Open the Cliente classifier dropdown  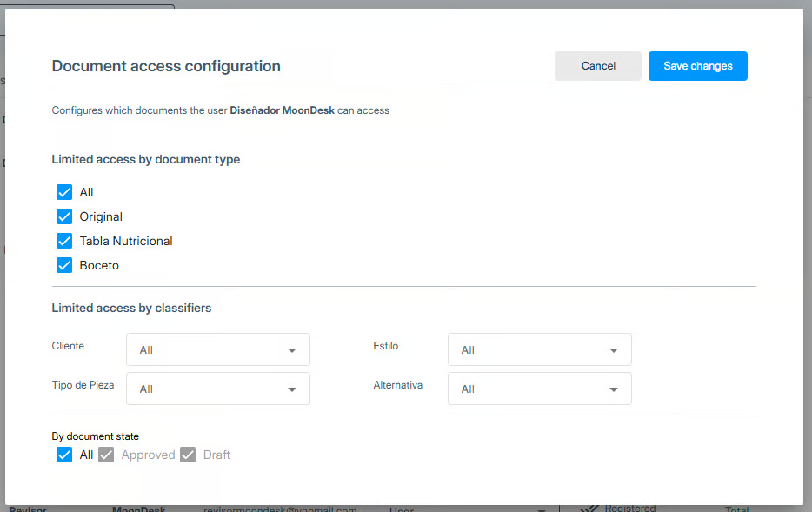click(217, 349)
